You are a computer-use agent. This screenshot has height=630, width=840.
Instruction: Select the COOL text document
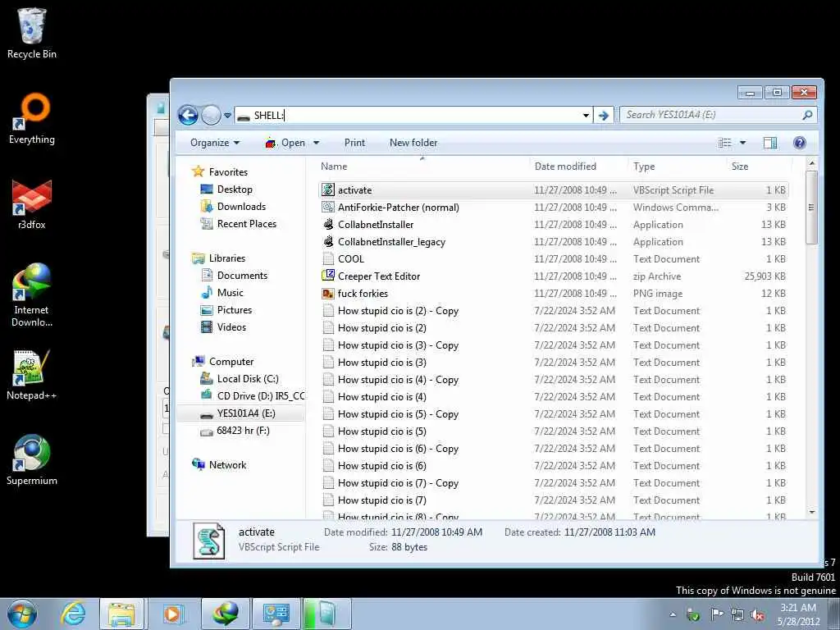tap(554, 258)
